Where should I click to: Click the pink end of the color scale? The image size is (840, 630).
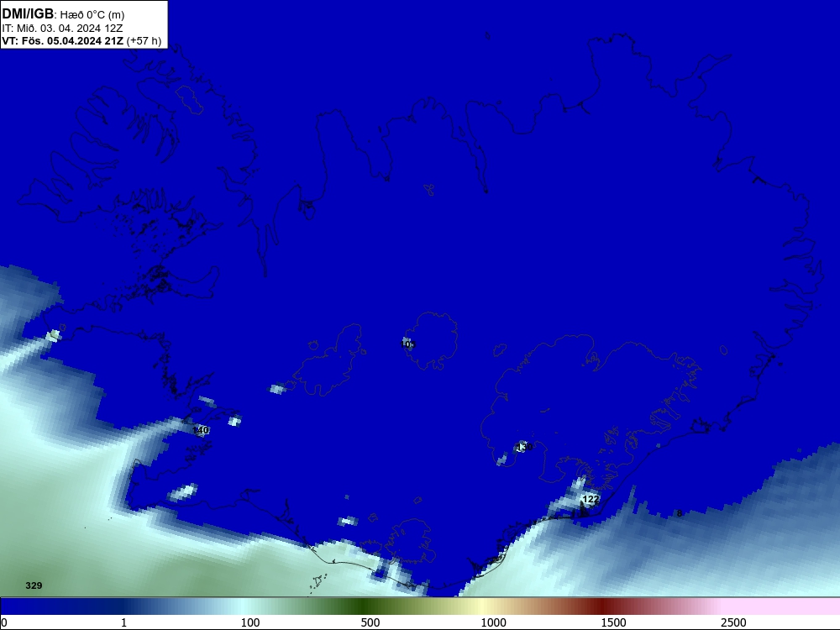click(782, 606)
